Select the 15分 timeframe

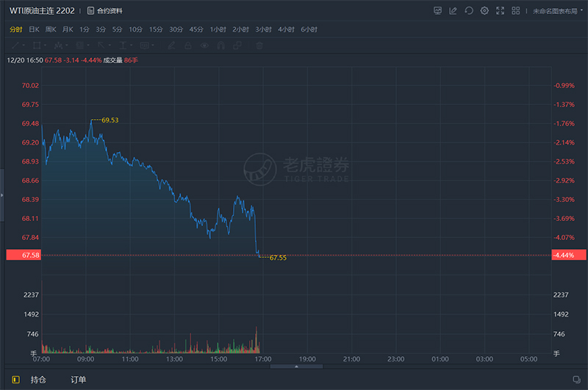click(155, 29)
